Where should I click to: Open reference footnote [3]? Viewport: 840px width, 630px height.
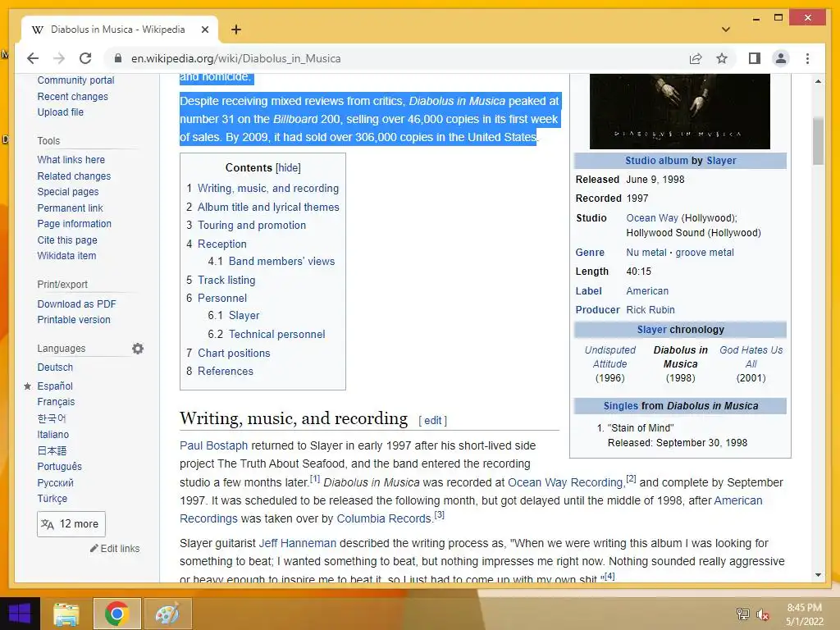click(x=440, y=515)
